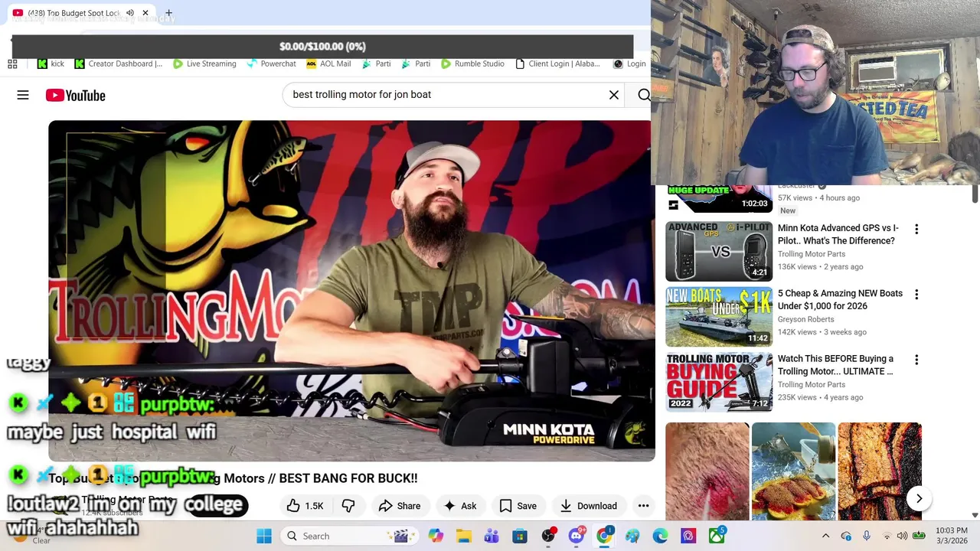Open '5 Cheap & Amazing NEW Boats' title

pos(840,299)
